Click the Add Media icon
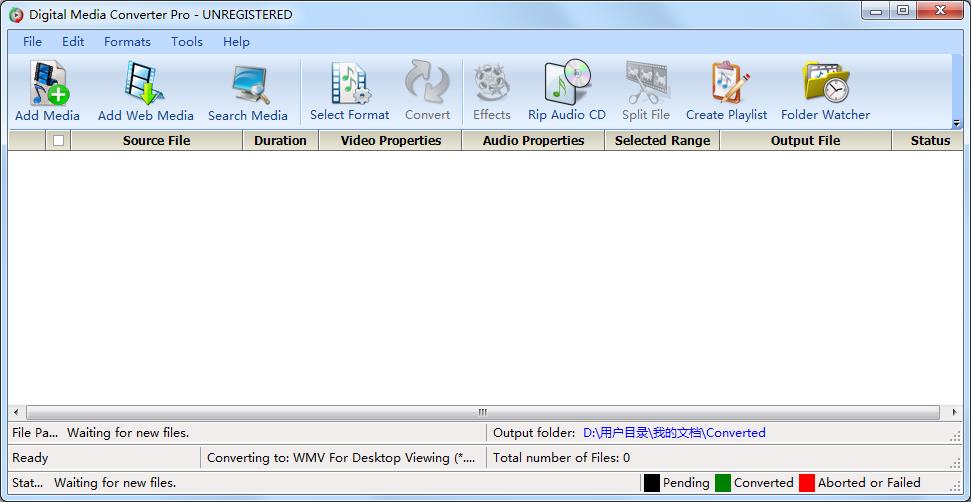971x502 pixels. (x=47, y=84)
